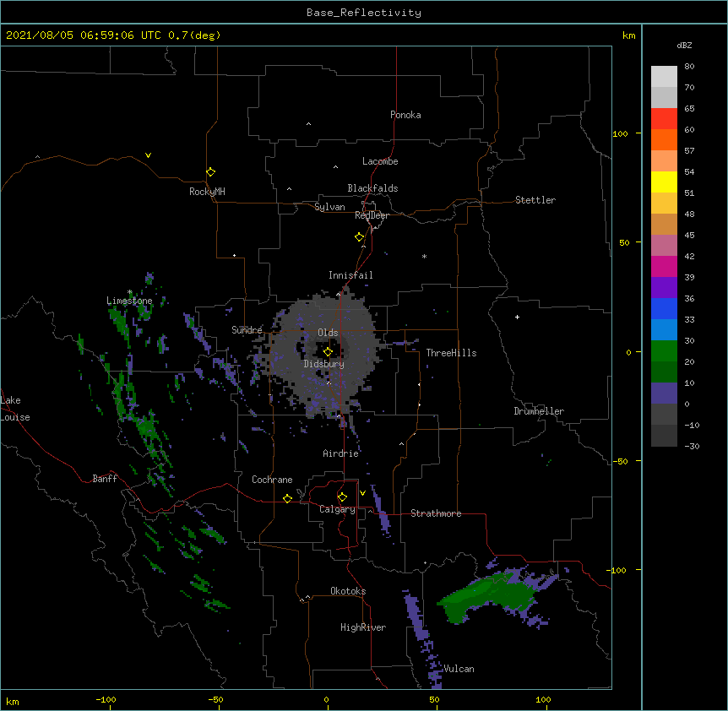
Task: Click the Sundre town label
Action: point(247,330)
